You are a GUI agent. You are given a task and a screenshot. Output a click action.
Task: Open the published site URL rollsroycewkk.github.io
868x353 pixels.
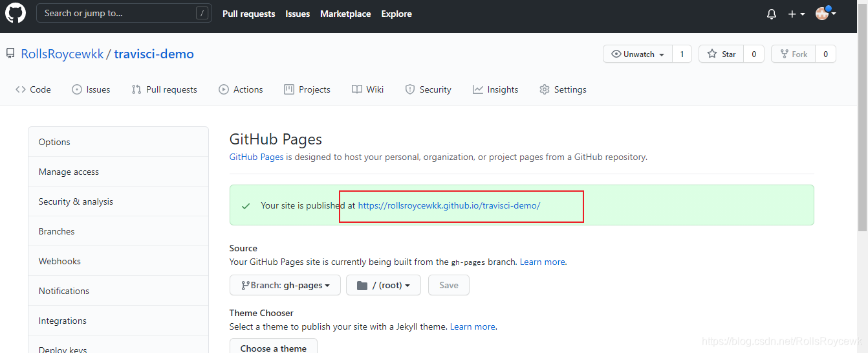coord(449,205)
